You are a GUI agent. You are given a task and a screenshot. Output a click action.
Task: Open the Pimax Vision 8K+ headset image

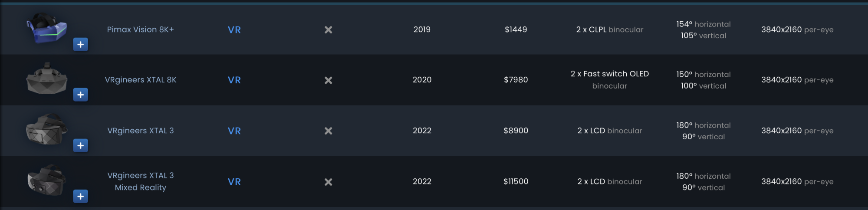[47, 28]
